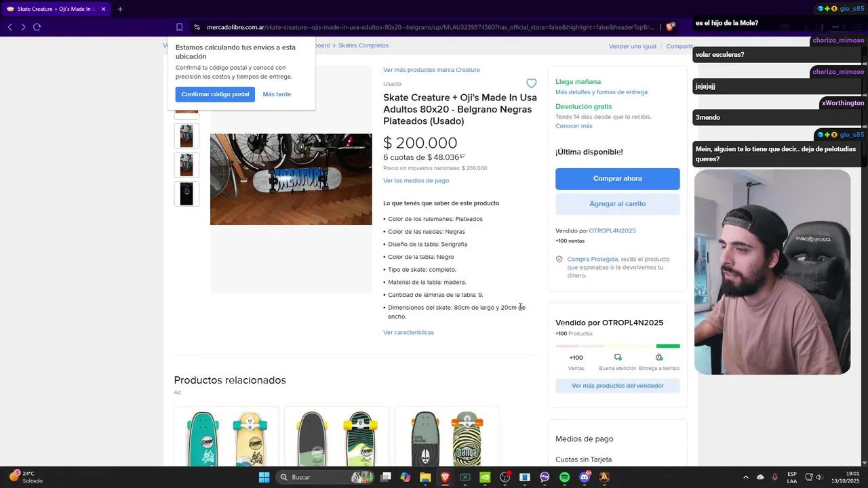Open OBS Studio from the taskbar
Screen dimensions: 868x488
coord(505,477)
